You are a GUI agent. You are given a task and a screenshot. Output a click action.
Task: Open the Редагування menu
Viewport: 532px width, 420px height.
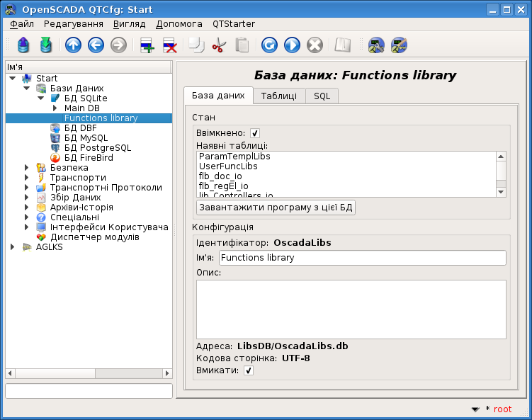[73, 24]
